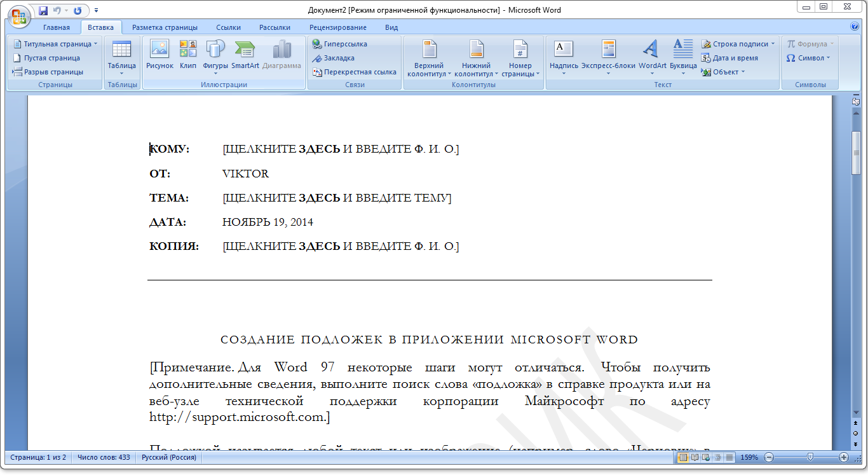Save document using Quick Access floppy icon
Image resolution: width=868 pixels, height=475 pixels.
pos(43,11)
